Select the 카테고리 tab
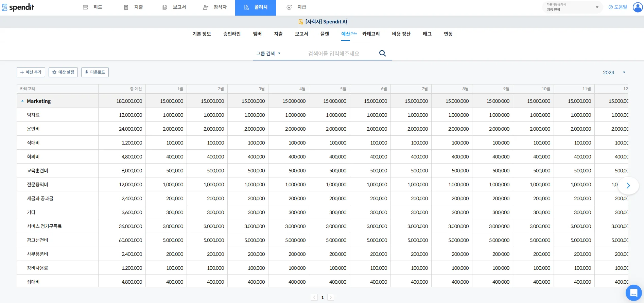The image size is (644, 303). pyautogui.click(x=371, y=34)
